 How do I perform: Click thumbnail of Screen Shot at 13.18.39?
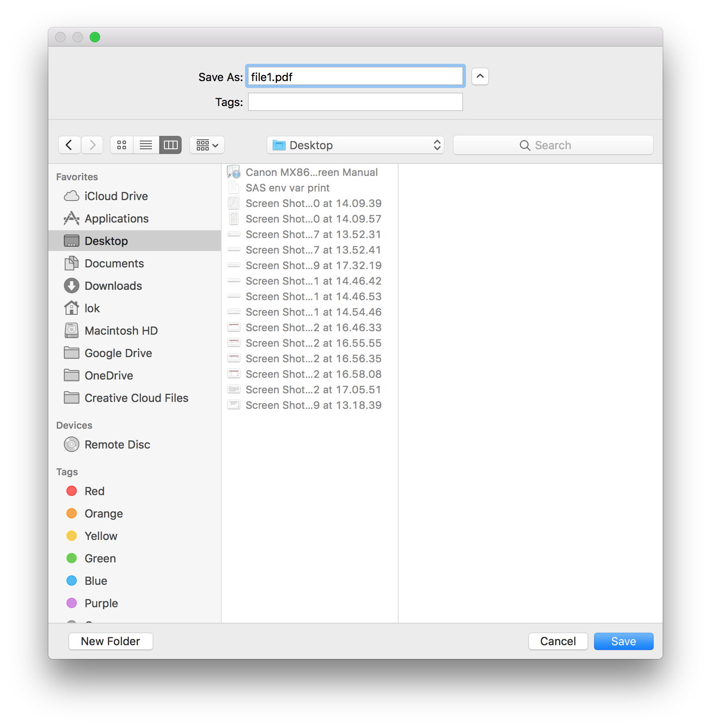[x=234, y=405]
